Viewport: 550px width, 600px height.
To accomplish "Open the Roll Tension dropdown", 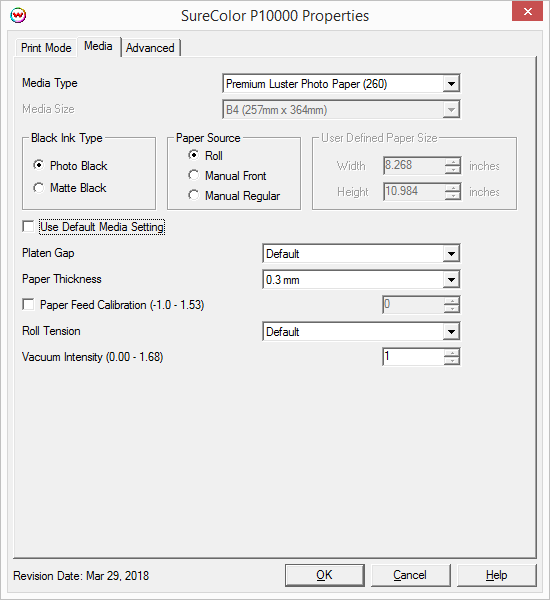I will (x=451, y=331).
